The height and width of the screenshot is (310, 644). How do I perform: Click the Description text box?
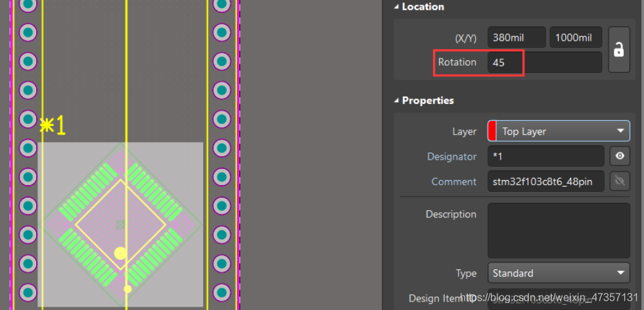click(559, 231)
